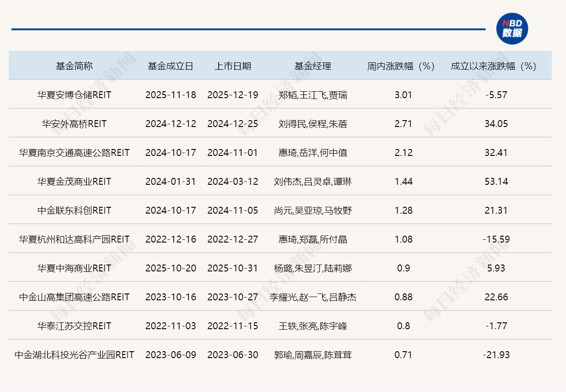Viewport: 566px width, 392px height.
Task: Select establishment date 2023-10-16
Action: pos(171,297)
